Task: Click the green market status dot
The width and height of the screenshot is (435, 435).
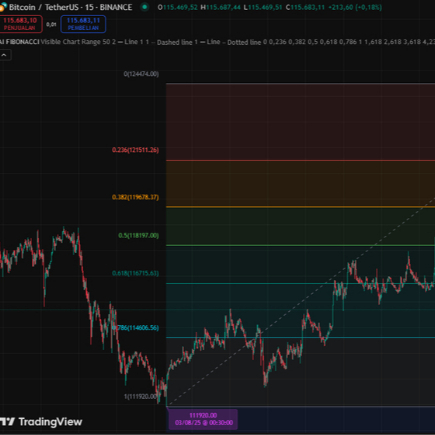Action: (145, 7)
